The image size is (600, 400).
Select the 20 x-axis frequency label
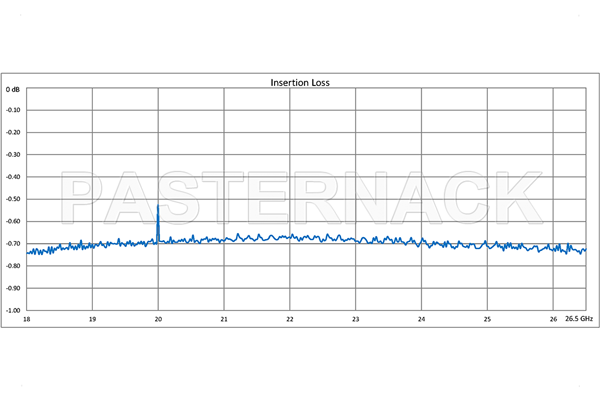pyautogui.click(x=158, y=319)
